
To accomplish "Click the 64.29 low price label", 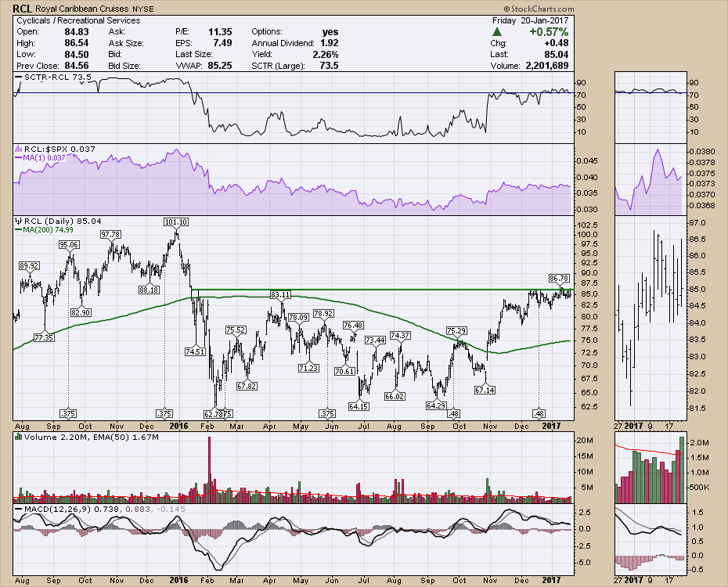I will (436, 405).
